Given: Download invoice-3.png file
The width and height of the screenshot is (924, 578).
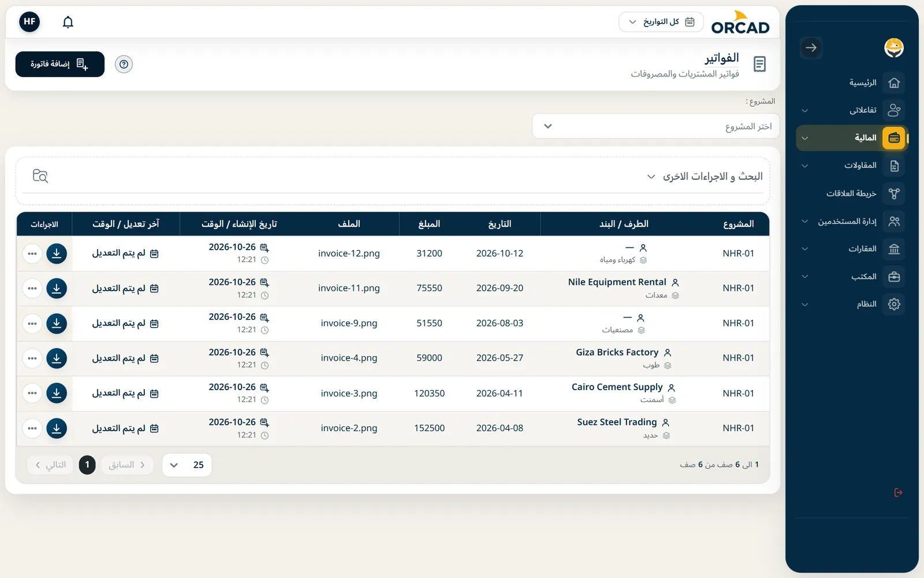Looking at the screenshot, I should [57, 393].
